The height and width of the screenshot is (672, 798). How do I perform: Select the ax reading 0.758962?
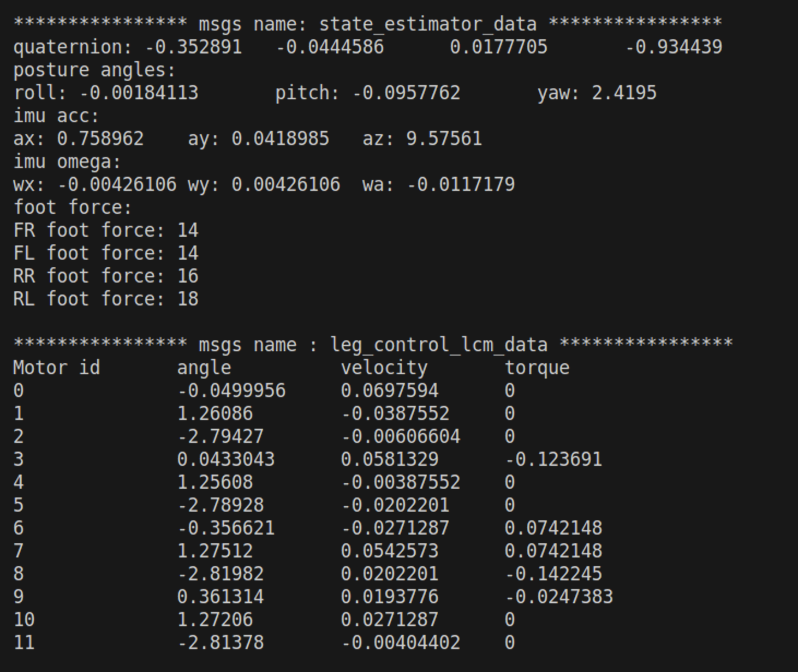coord(100,139)
